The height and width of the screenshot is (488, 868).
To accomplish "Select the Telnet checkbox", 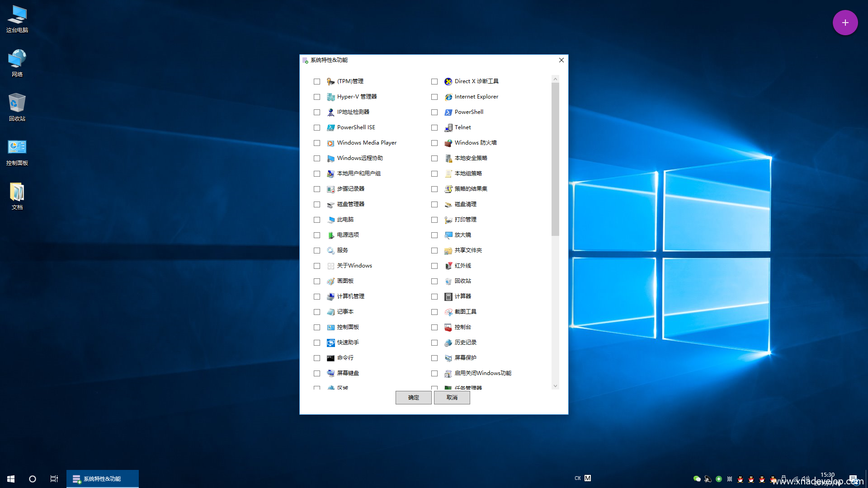I will (434, 127).
